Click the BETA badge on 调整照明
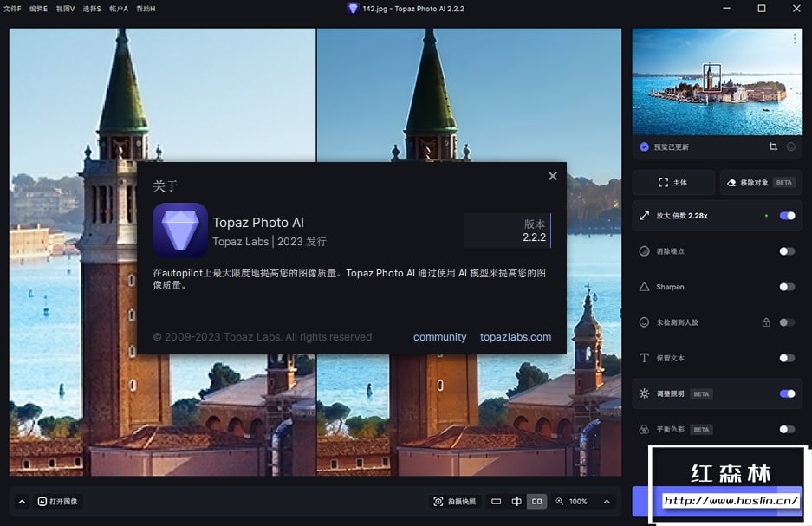Image resolution: width=812 pixels, height=526 pixels. click(701, 394)
